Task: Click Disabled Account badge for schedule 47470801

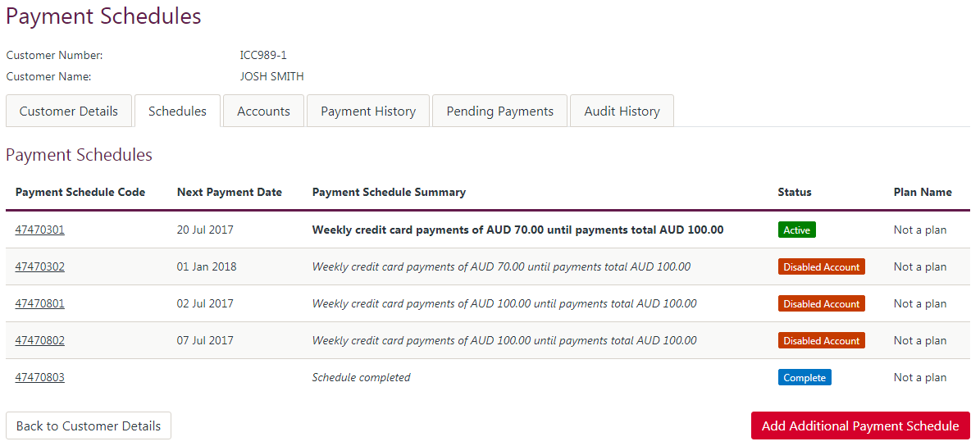Action: click(x=821, y=304)
